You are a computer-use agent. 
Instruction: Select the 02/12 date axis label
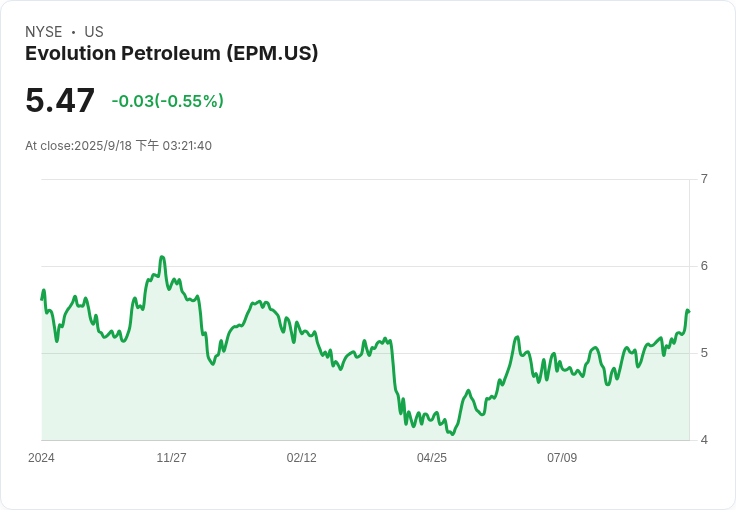click(x=301, y=458)
